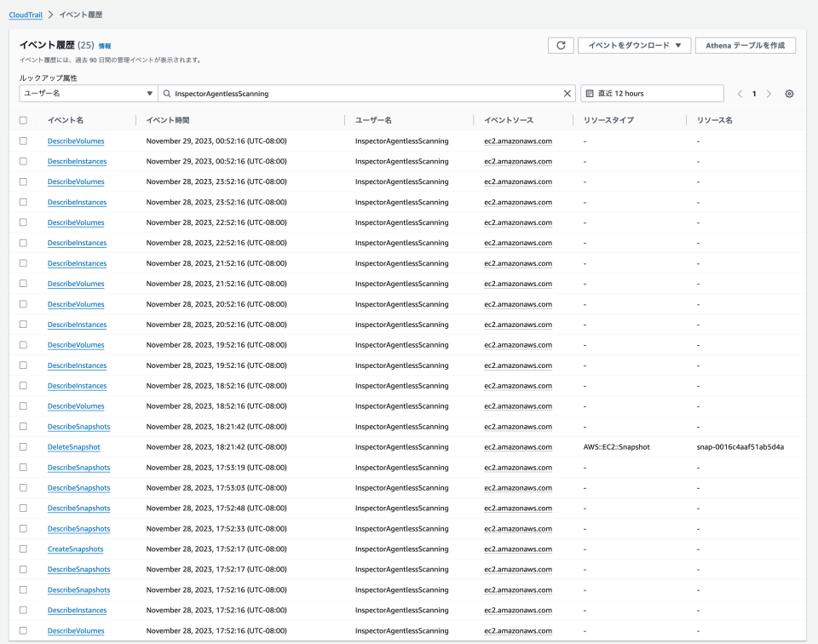Open the ユーザー名 lookup attribute dropdown
This screenshot has width=818, height=644.
pyautogui.click(x=88, y=94)
